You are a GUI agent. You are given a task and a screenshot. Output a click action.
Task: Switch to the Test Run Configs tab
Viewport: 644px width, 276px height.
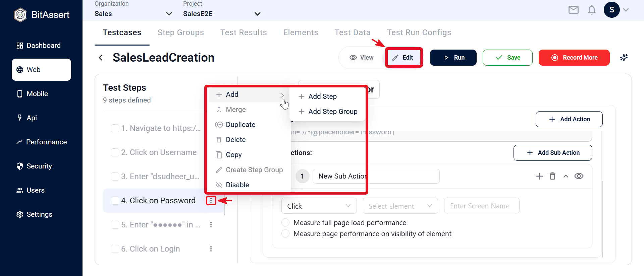[419, 32]
